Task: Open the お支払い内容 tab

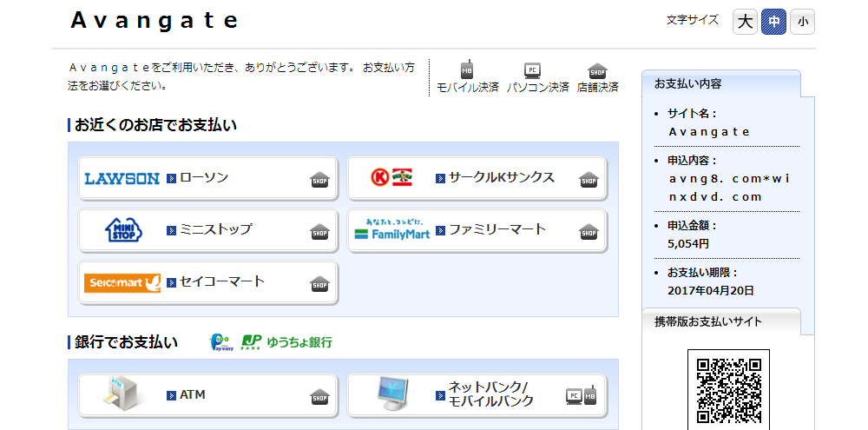Action: (x=720, y=83)
